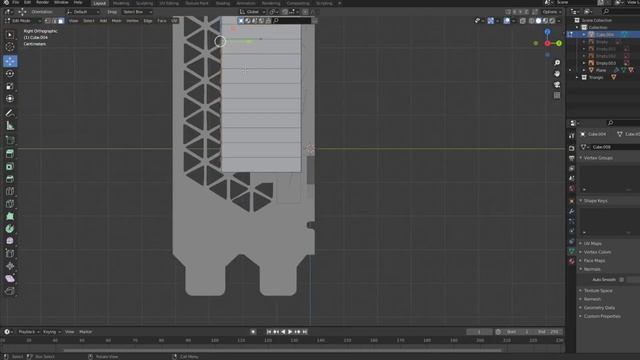Switch to rendered viewport shading
The height and width of the screenshot is (360, 640).
552,21
